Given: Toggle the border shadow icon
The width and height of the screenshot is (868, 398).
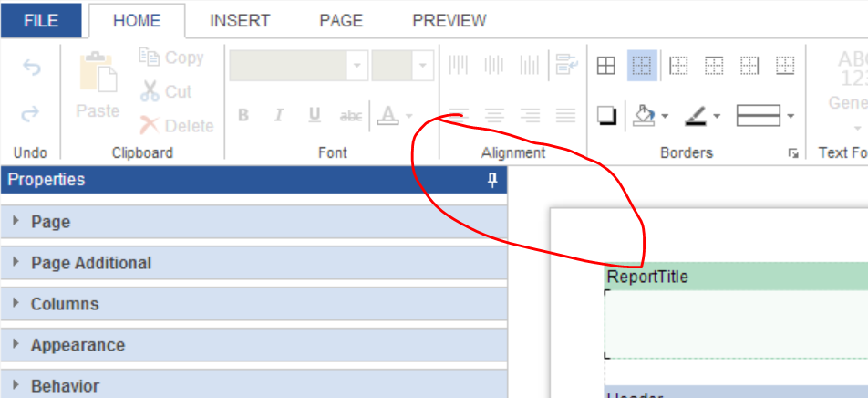Looking at the screenshot, I should [606, 115].
